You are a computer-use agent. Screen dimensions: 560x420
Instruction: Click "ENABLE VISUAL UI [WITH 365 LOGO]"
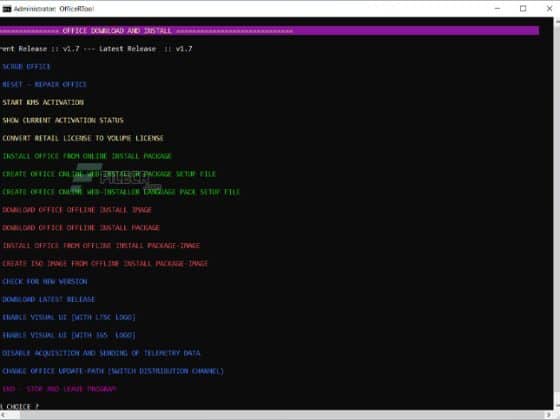(69, 335)
